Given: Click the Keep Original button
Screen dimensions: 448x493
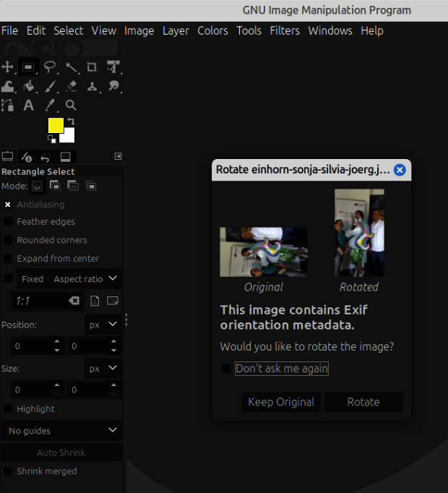Looking at the screenshot, I should [x=281, y=402].
